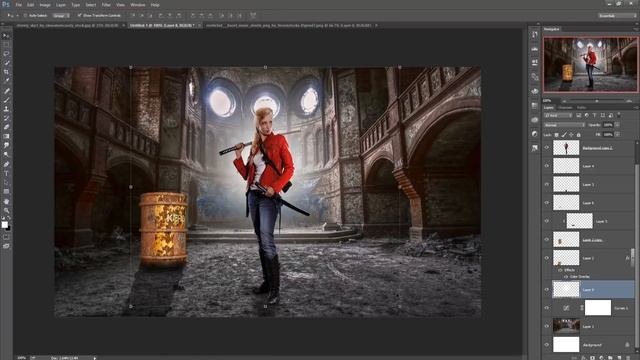Open the Auto-Select Group dropdown
This screenshot has width=640, height=360.
[x=60, y=15]
